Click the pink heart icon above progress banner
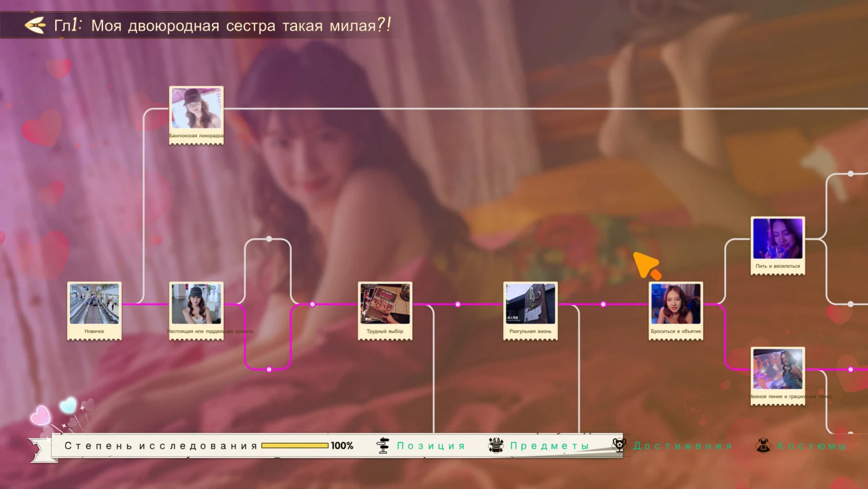 click(41, 415)
